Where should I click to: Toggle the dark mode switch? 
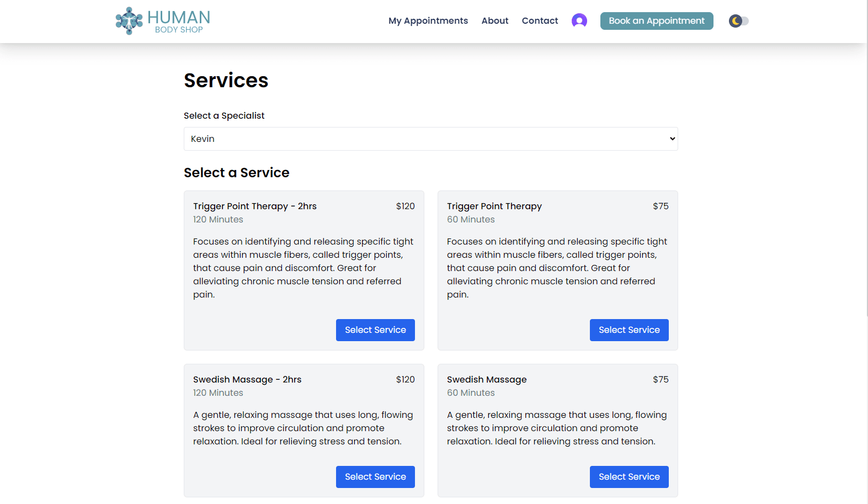click(x=738, y=21)
